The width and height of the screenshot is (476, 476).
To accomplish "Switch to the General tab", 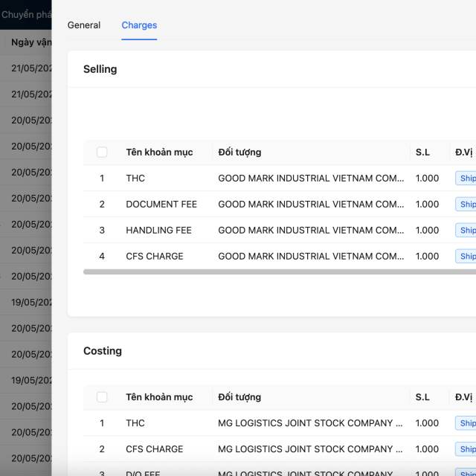I will pos(84,25).
